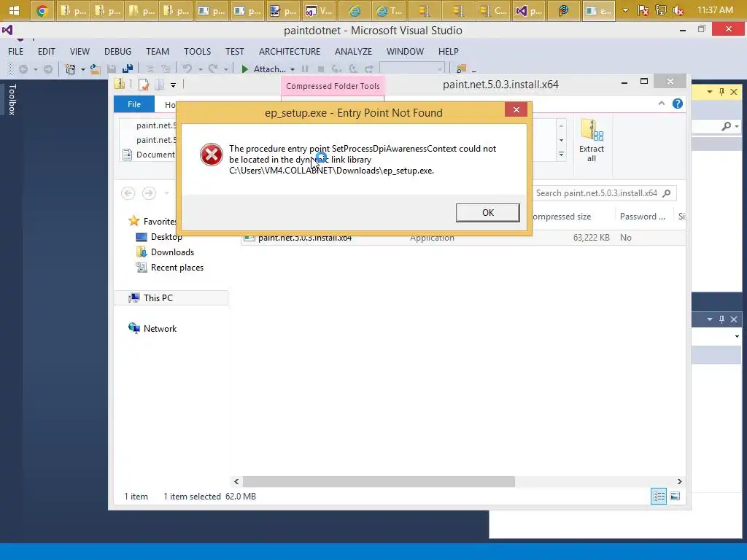Viewport: 747px width, 560px height.
Task: Click the search magnifier icon in Explorer
Action: (667, 192)
